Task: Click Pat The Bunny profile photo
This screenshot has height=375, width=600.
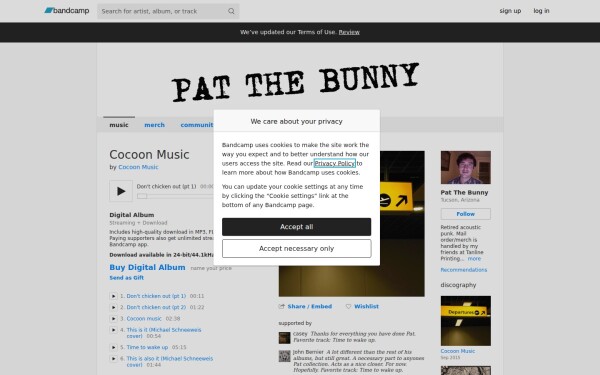Action: point(466,168)
